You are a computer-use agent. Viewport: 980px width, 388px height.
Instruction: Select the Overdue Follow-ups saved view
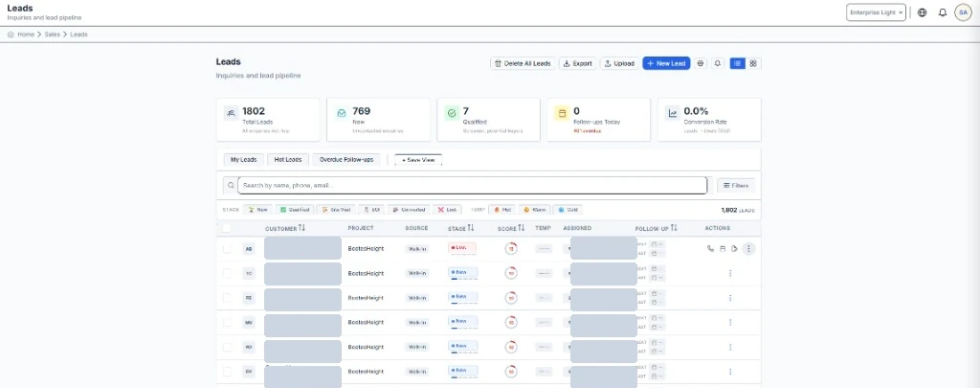[x=346, y=160]
